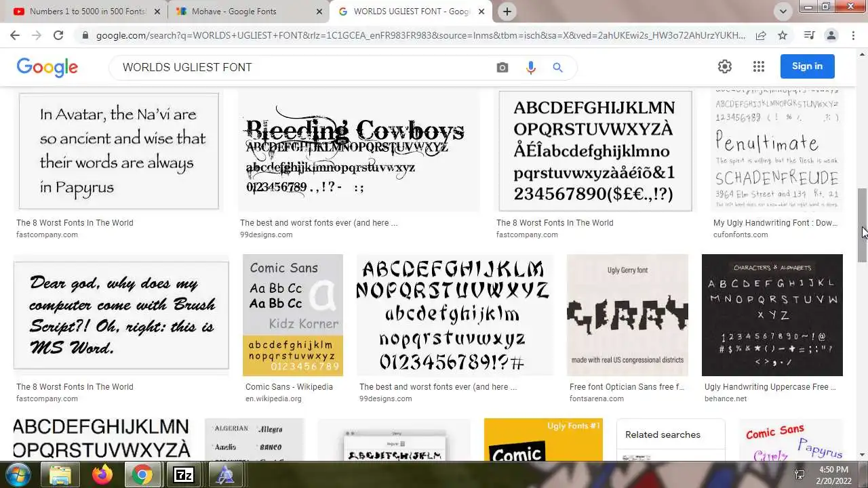Open the Ugly Gerry font image

point(627,314)
